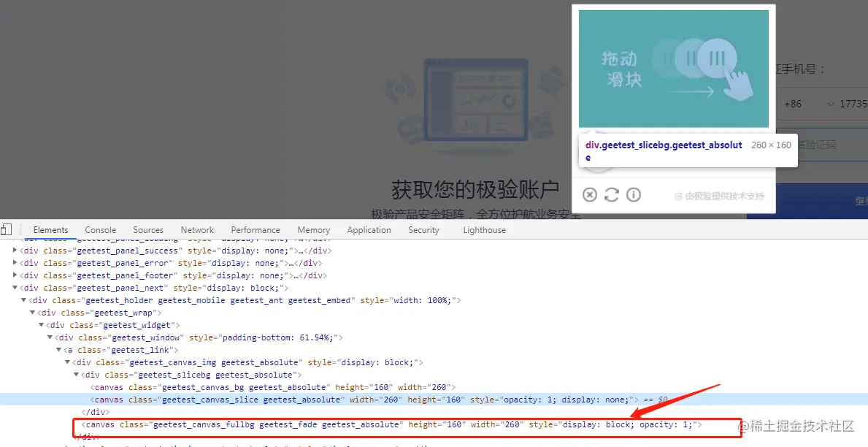Expand the geetest_panel_success div node

14,251
